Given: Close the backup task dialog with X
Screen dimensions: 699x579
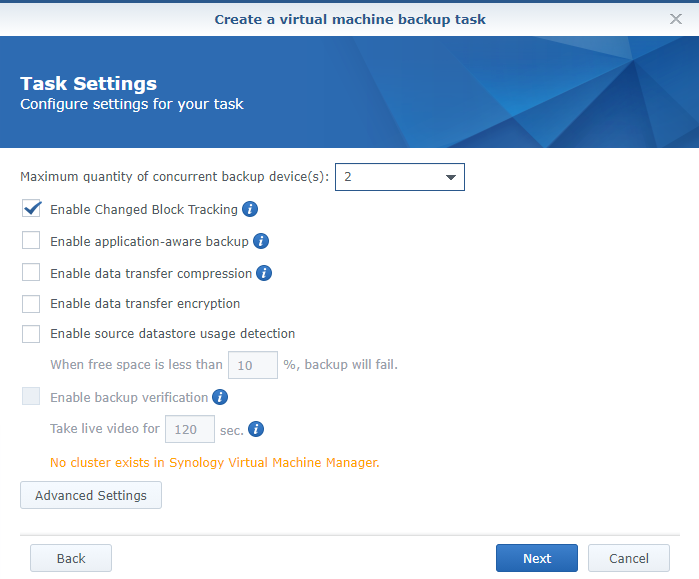Looking at the screenshot, I should point(676,19).
